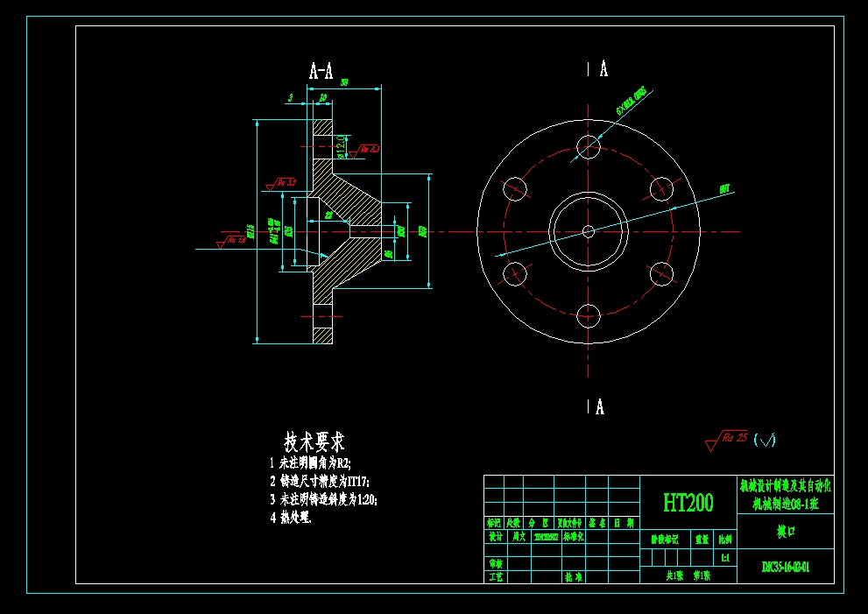Click the 机械设计制造及其自动化 title line
Viewport: 868px width, 614px height.
pyautogui.click(x=786, y=486)
